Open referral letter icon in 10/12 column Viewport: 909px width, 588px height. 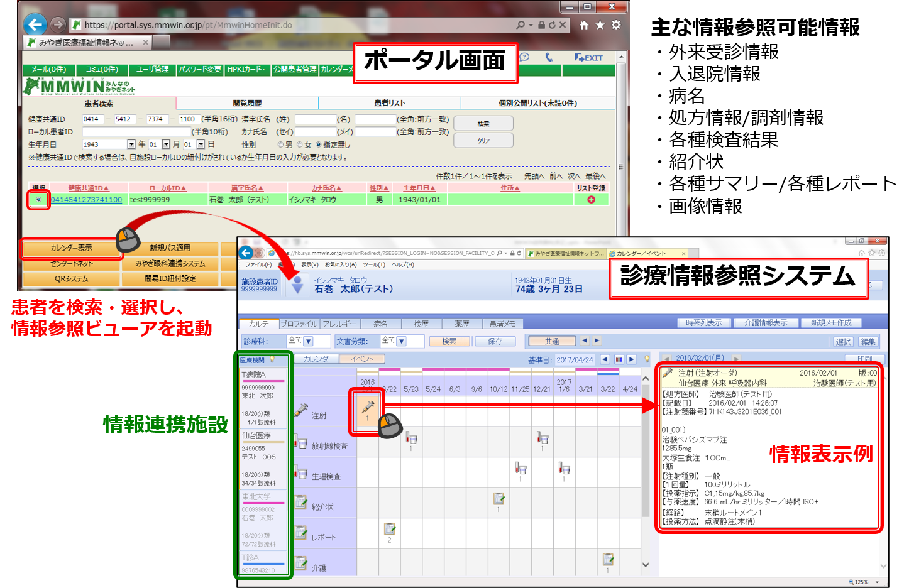tap(499, 499)
